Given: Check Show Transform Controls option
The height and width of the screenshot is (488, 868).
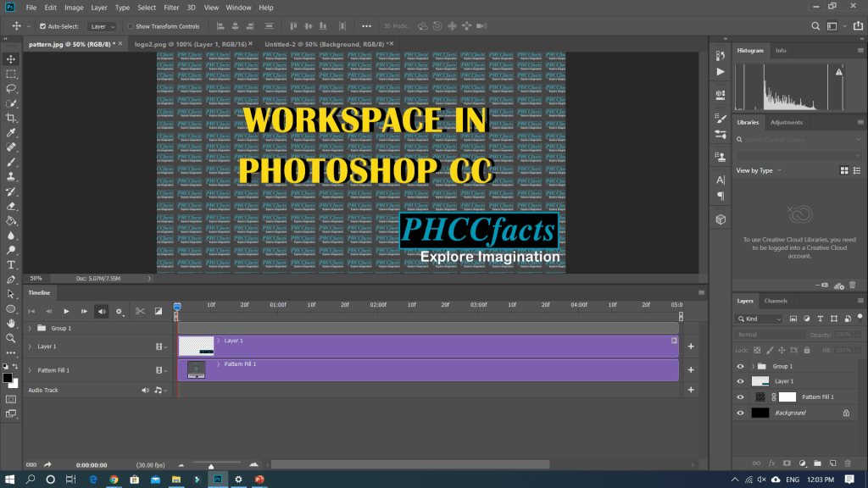Looking at the screenshot, I should click(130, 26).
